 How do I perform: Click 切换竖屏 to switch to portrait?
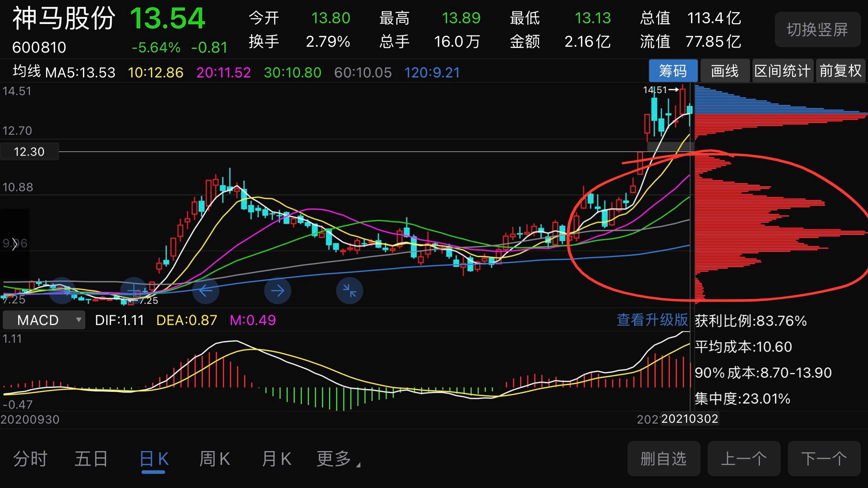point(817,29)
